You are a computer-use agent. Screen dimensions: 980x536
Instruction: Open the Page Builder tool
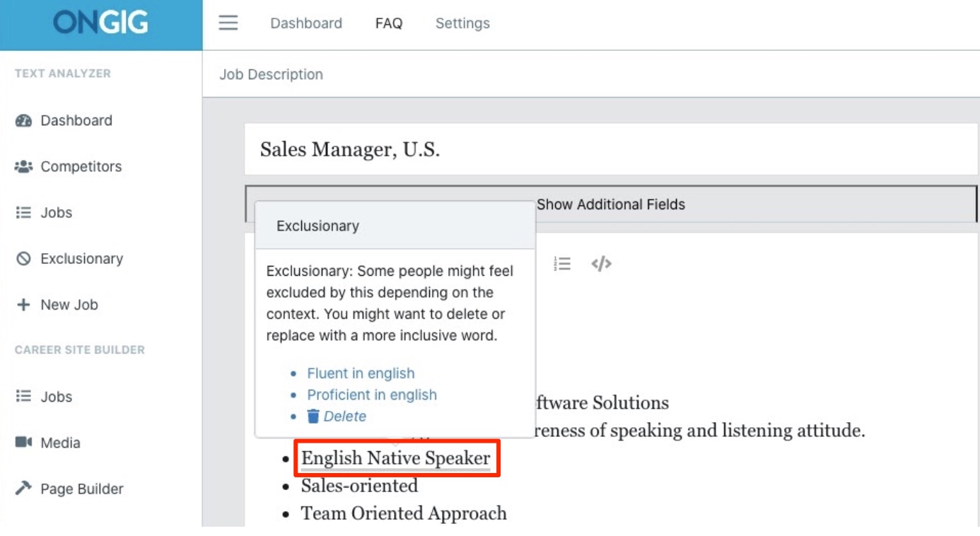[x=81, y=489]
